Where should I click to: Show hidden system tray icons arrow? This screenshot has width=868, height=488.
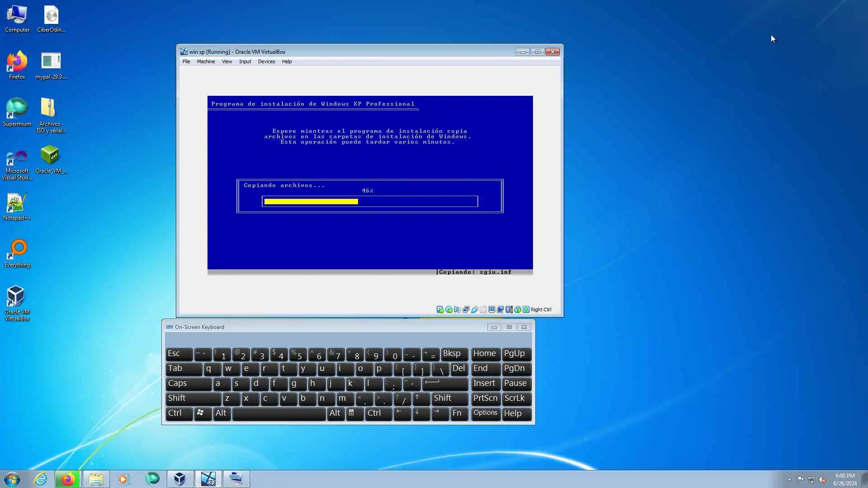pos(789,479)
